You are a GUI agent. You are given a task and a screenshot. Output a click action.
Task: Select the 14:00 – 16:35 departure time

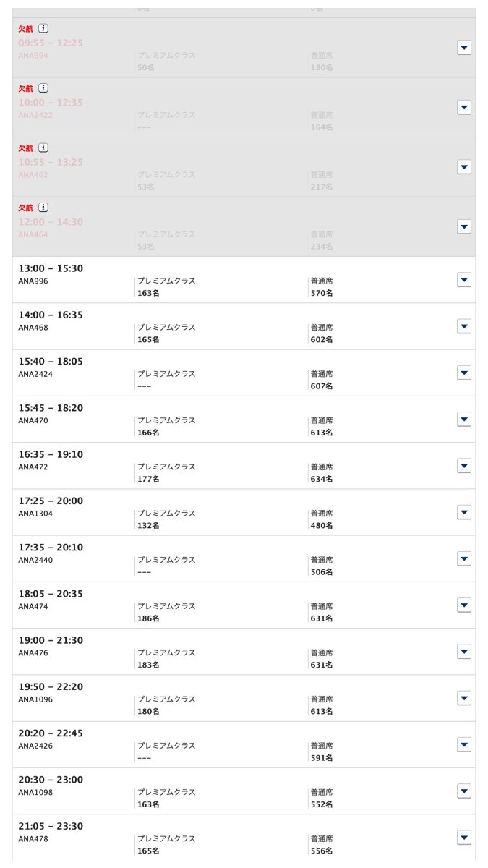click(51, 315)
